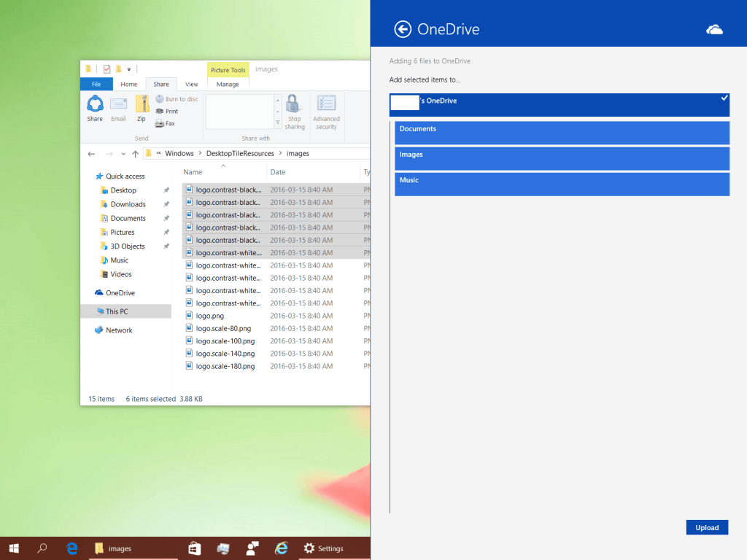Open Pictures in navigation pane
This screenshot has height=560, width=747.
pyautogui.click(x=123, y=233)
